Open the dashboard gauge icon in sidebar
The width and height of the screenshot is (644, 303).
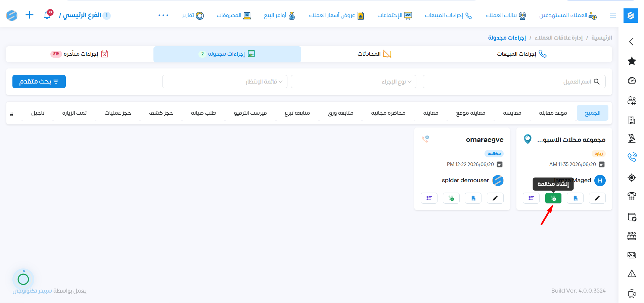[632, 81]
